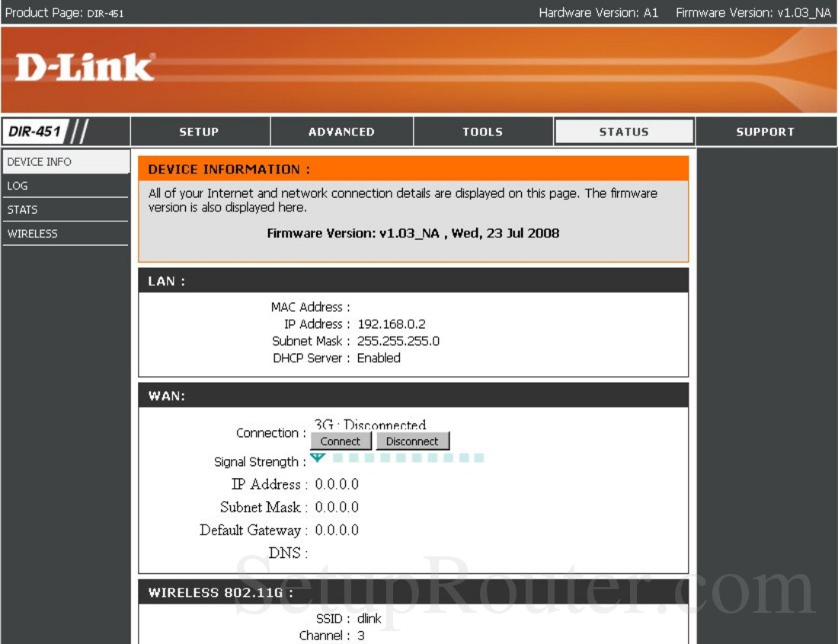Screen dimensions: 838x644
Task: Click the firmware version date line
Action: click(413, 234)
